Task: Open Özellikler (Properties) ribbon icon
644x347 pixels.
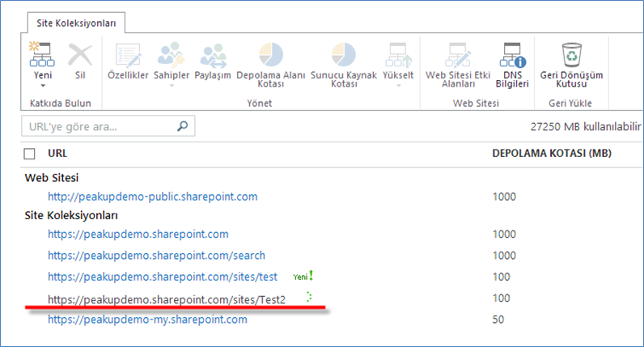Action: click(128, 55)
